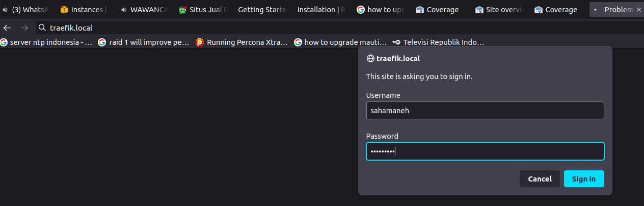Close the Problem tab with X
Image resolution: width=644 pixels, height=206 pixels.
click(x=639, y=10)
